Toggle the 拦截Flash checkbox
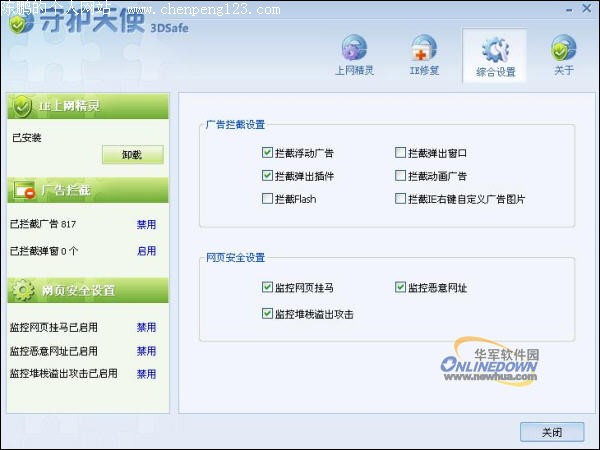 (267, 199)
